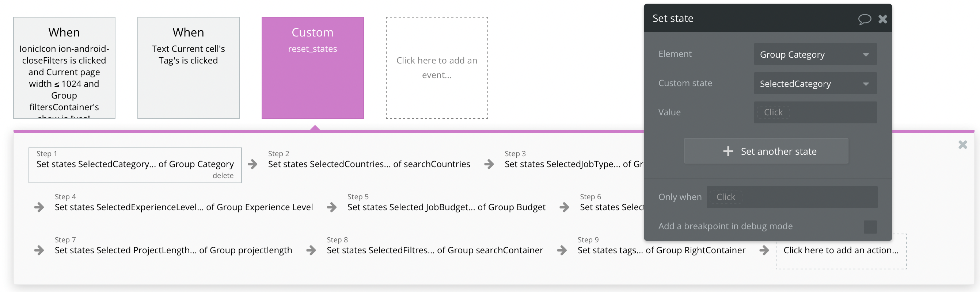
Task: Open Step 2 SelectedCountries of searchCountries
Action: tap(369, 164)
